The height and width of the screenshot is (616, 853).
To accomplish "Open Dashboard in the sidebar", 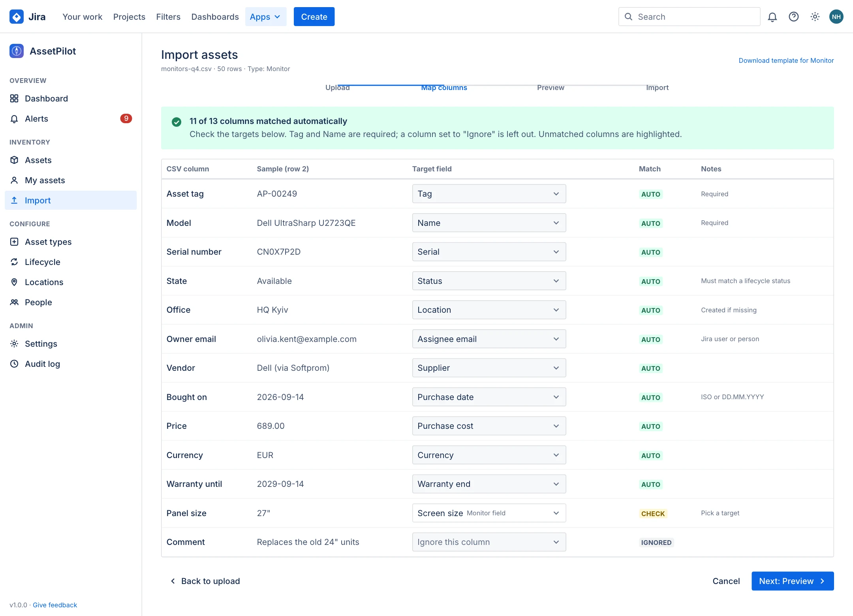I will [71, 98].
